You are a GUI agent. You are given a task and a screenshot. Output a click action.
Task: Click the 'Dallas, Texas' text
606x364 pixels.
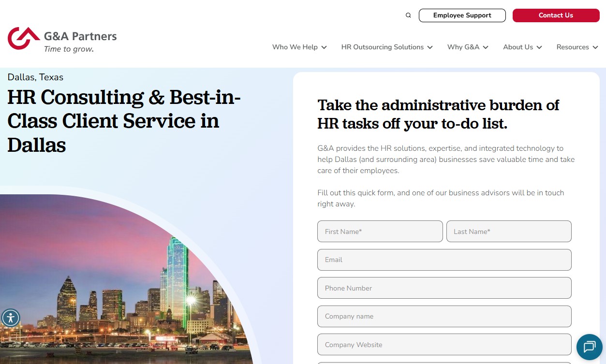point(35,77)
